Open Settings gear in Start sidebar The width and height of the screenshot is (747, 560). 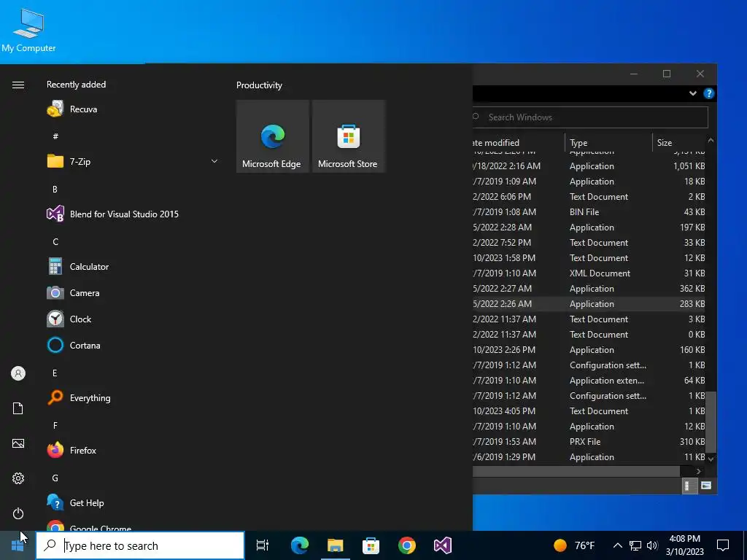point(18,478)
